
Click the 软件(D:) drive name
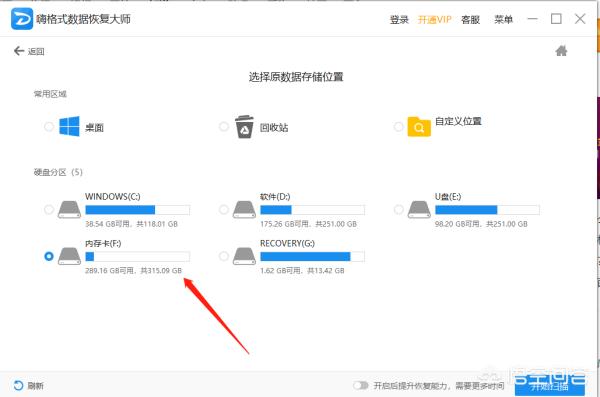point(275,197)
